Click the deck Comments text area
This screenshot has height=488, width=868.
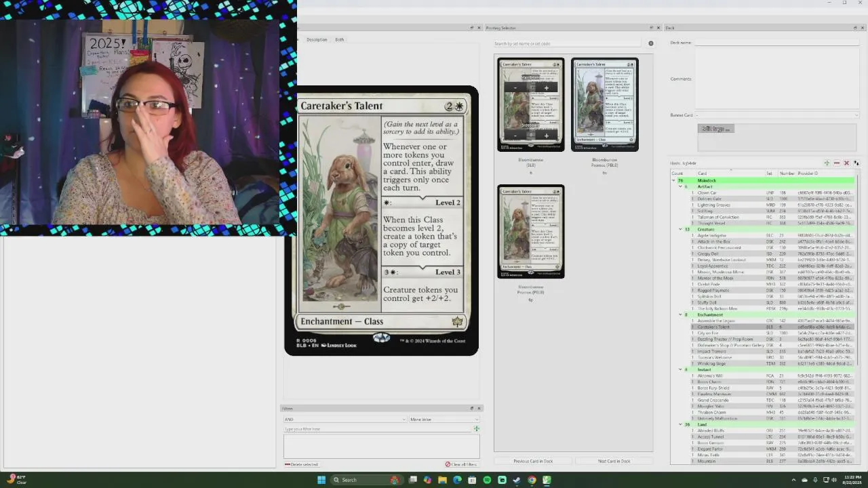tap(776, 79)
